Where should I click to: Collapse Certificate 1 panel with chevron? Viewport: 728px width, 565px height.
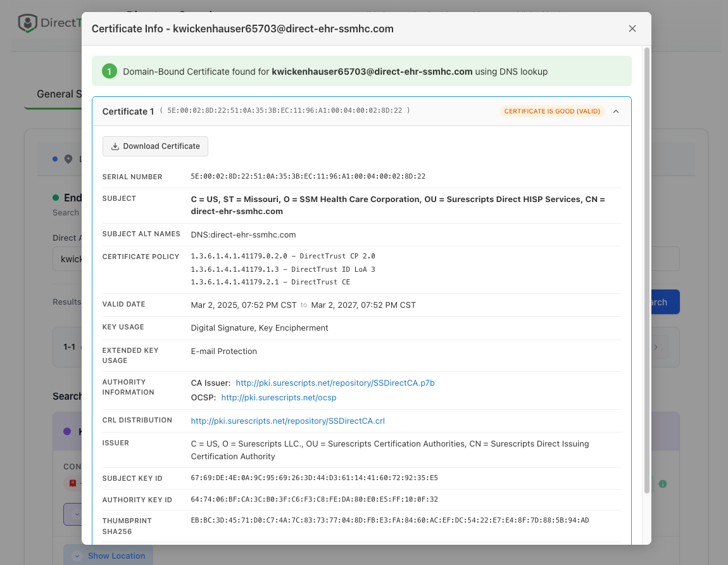click(x=616, y=111)
